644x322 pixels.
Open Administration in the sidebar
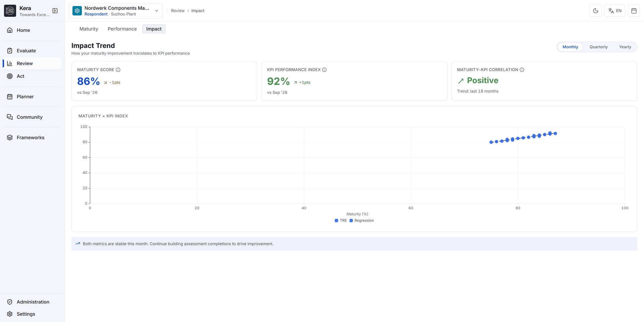(32, 302)
